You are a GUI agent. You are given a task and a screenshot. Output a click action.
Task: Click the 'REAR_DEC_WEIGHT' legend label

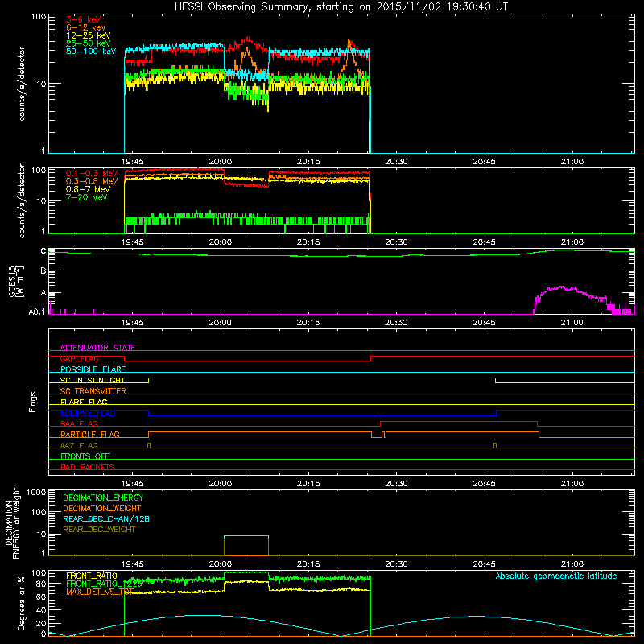(x=99, y=530)
